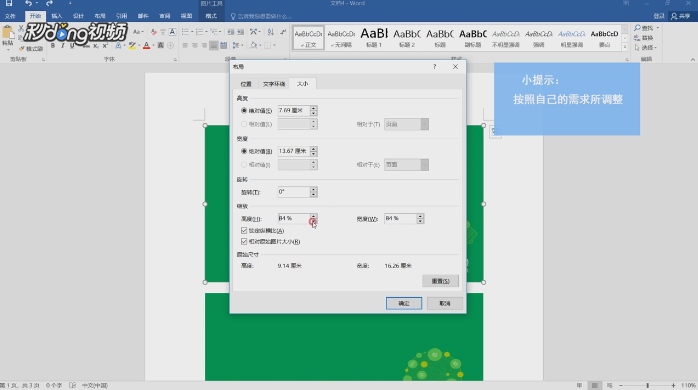Image resolution: width=698 pixels, height=390 pixels.
Task: Switch to Text Wrapping tab in dialog
Action: click(273, 84)
